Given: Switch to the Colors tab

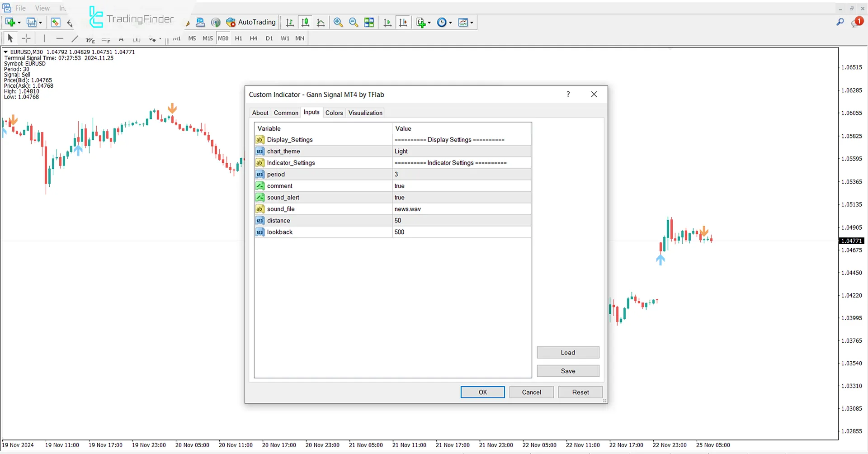Looking at the screenshot, I should 334,113.
